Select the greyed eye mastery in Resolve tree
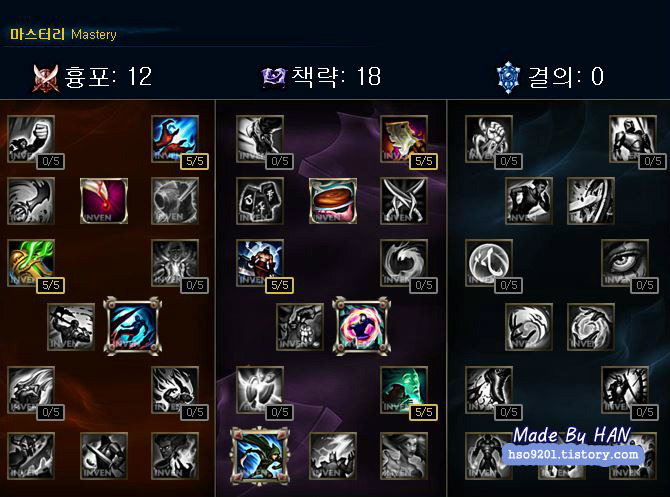The image size is (670, 497). (x=625, y=263)
